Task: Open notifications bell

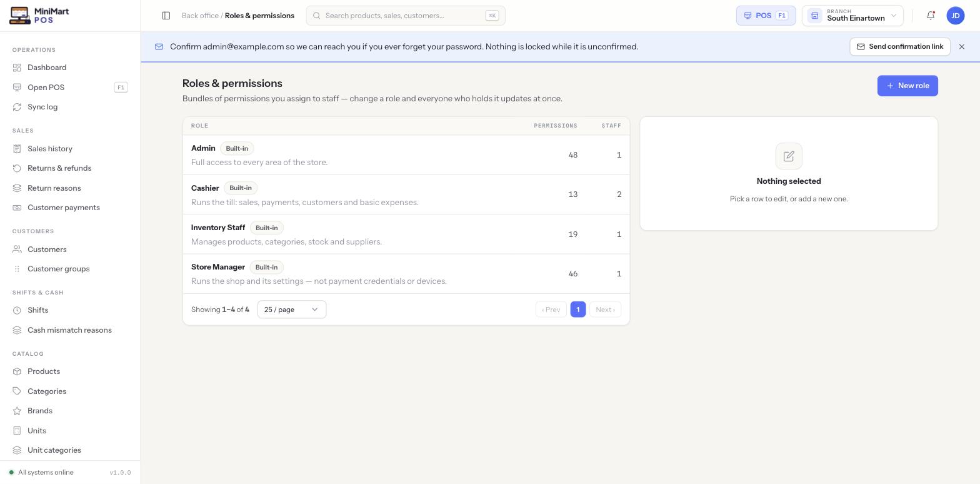Action: tap(931, 16)
